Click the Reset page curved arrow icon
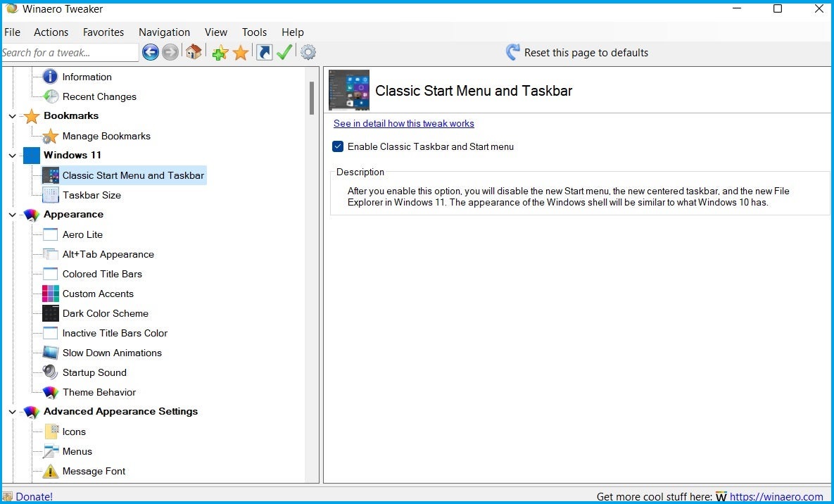This screenshot has height=504, width=834. coord(513,52)
